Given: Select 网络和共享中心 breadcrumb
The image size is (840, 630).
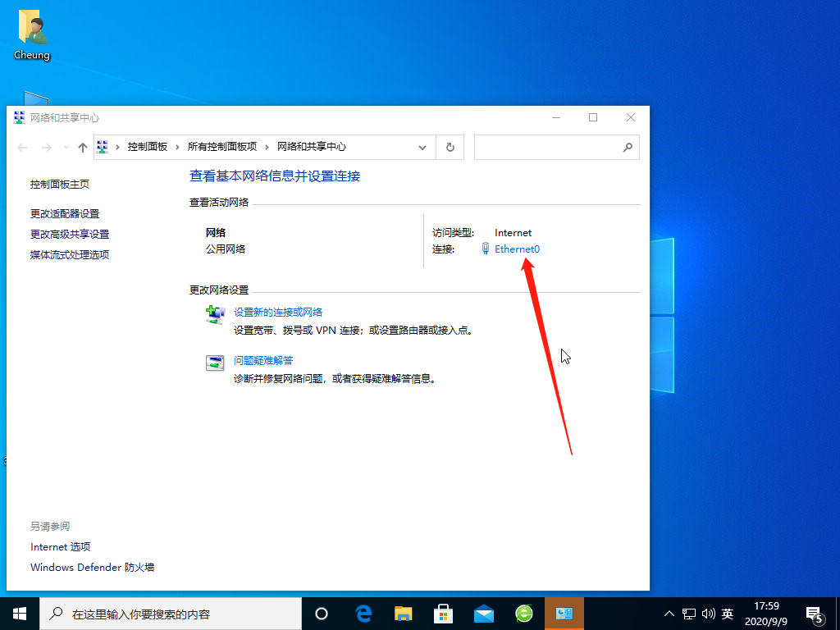Looking at the screenshot, I should point(312,147).
